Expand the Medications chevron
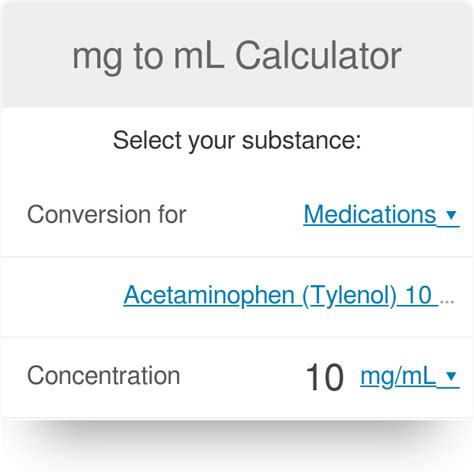Viewport: 474px width, 474px height. [x=451, y=215]
